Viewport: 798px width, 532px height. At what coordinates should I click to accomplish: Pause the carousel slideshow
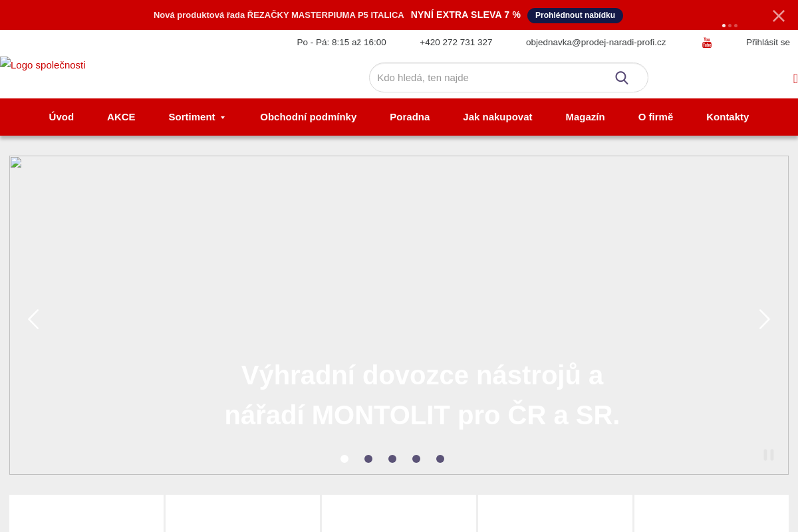point(769,455)
